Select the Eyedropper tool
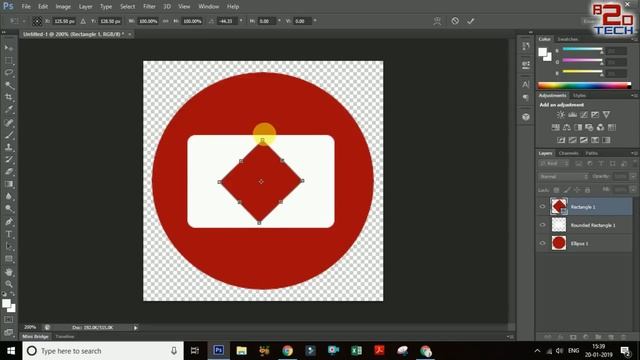Image resolution: width=640 pixels, height=360 pixels. tap(9, 109)
